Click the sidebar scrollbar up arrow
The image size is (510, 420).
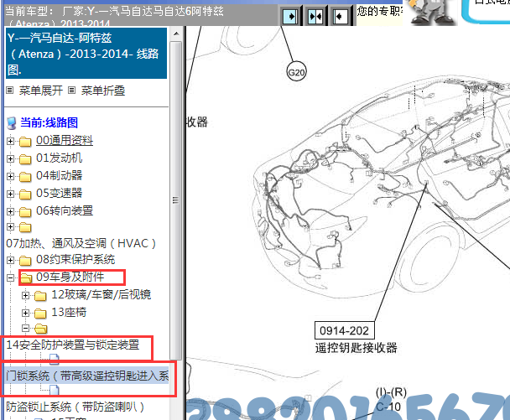click(176, 34)
